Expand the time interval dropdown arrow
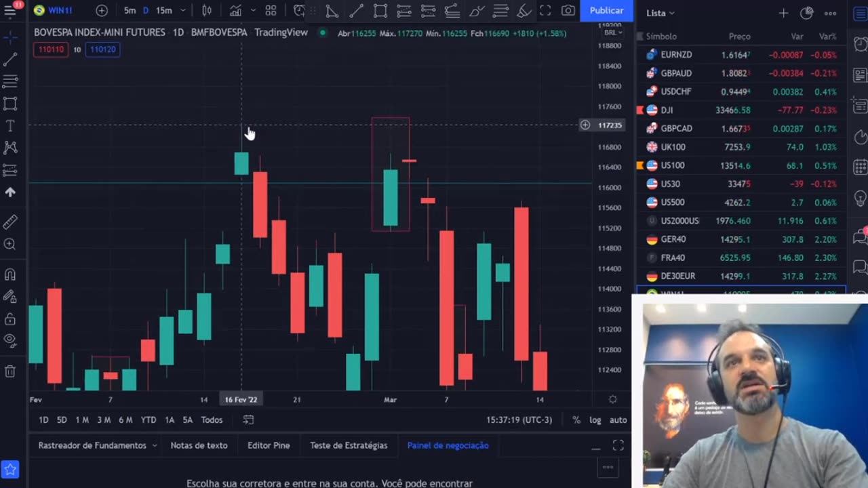868x488 pixels. [183, 10]
